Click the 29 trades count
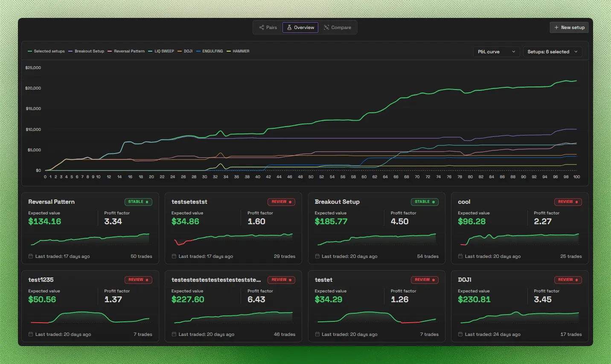The width and height of the screenshot is (611, 364). tap(285, 257)
